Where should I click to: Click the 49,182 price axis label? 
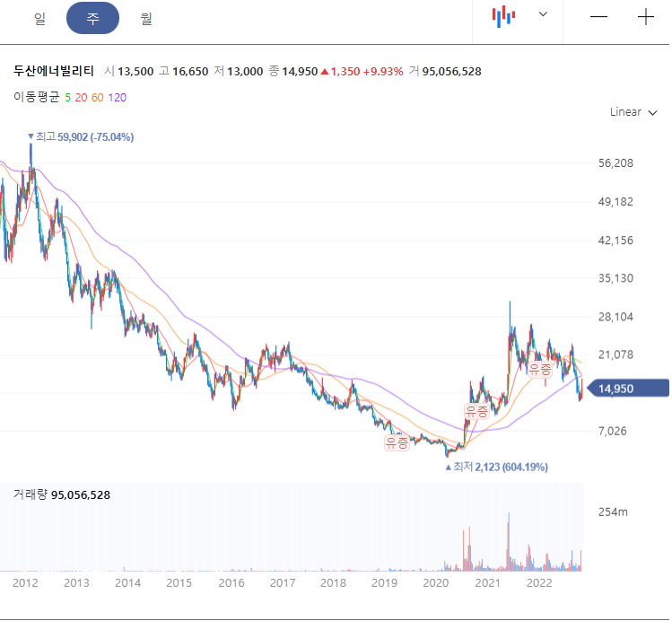coord(615,201)
